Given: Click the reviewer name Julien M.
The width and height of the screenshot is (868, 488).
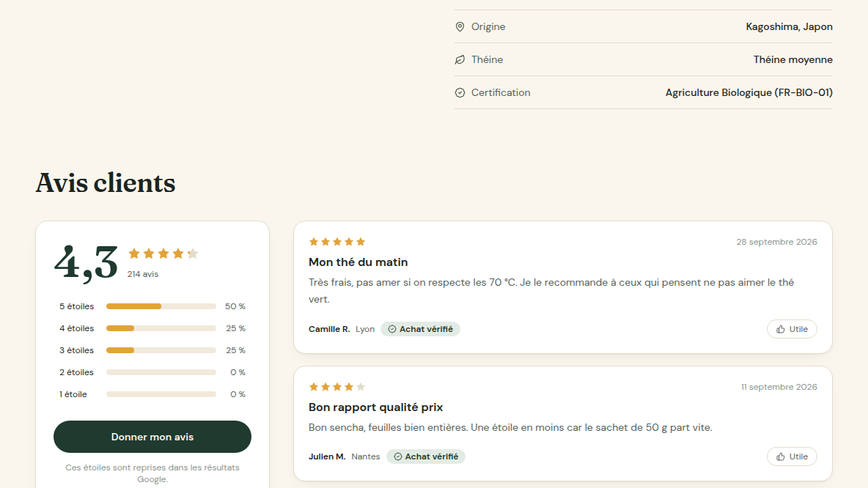Looking at the screenshot, I should pyautogui.click(x=327, y=456).
